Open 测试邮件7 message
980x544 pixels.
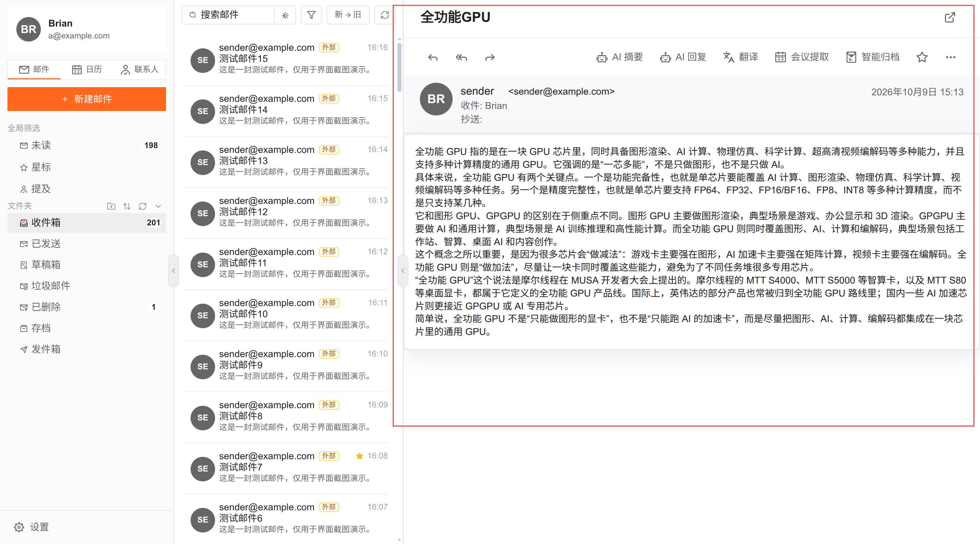coord(285,468)
